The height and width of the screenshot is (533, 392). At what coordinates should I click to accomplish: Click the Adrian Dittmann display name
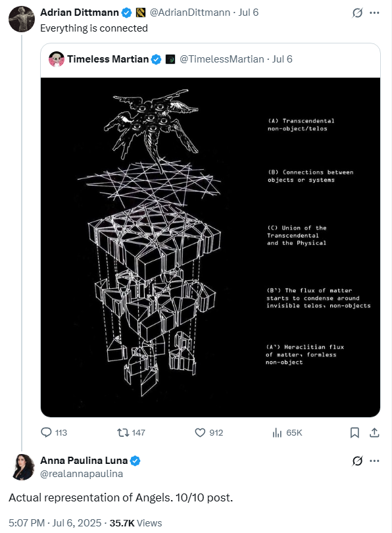tap(80, 13)
